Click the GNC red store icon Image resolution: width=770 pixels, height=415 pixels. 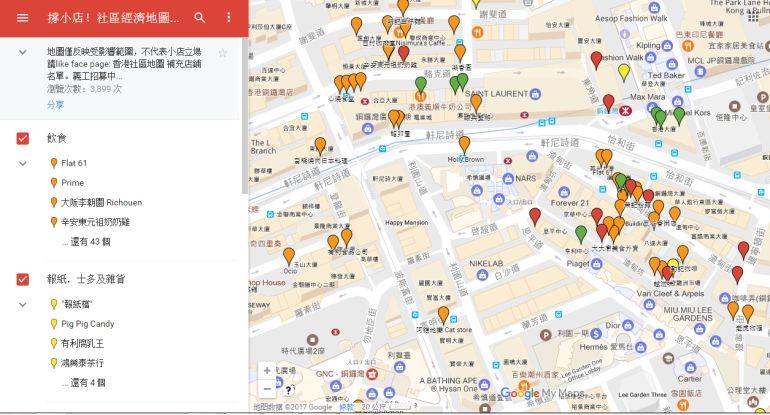point(372,374)
